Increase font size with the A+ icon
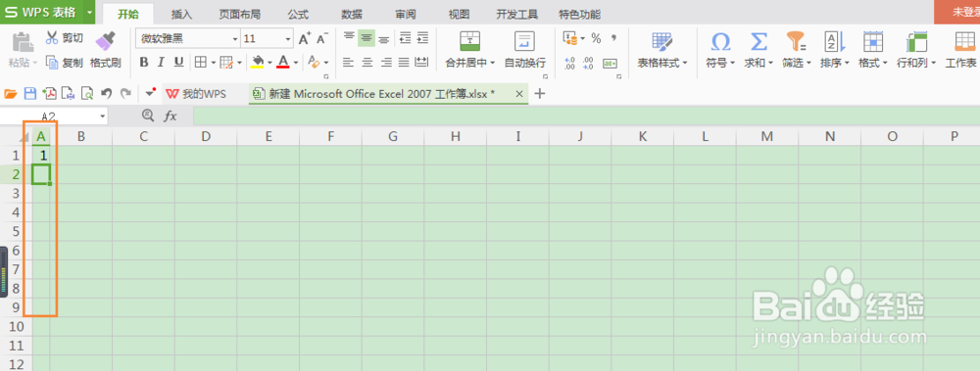980x371 pixels. [305, 39]
